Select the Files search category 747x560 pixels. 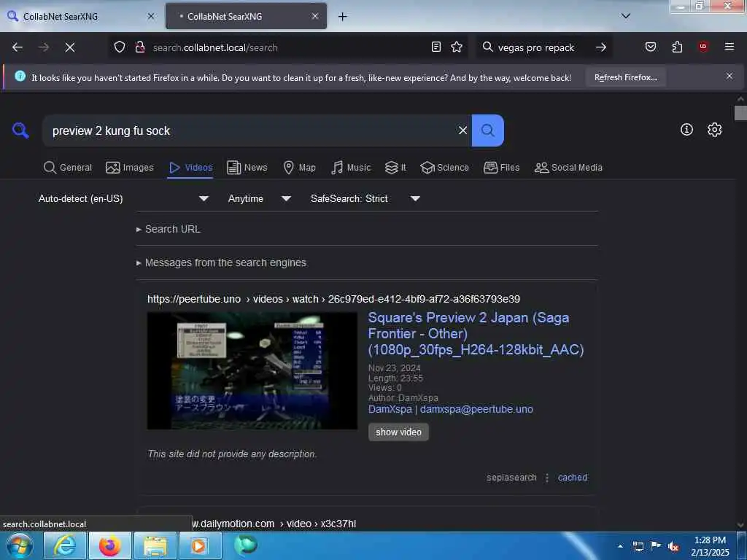[x=502, y=168]
